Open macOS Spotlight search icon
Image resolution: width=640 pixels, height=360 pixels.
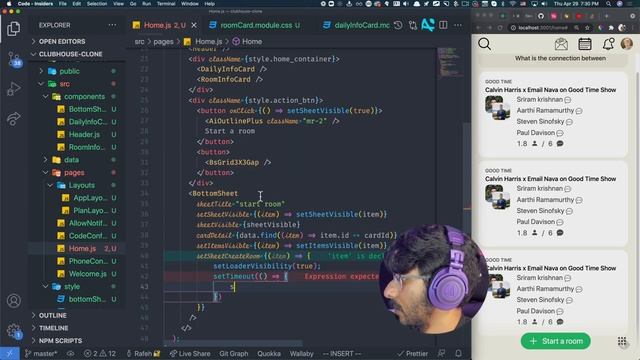[609, 4]
